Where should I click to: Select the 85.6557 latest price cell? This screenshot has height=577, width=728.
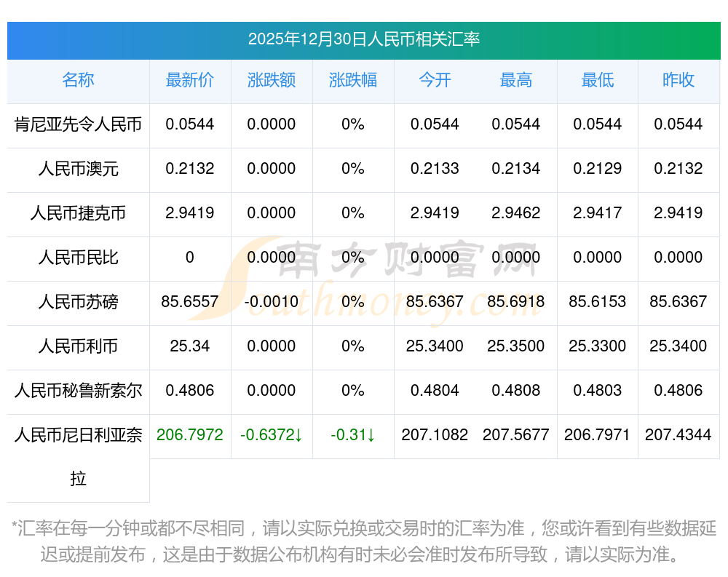tap(190, 302)
